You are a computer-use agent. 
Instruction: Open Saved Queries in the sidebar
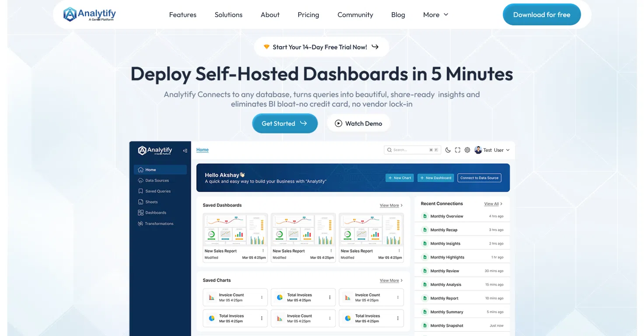coord(157,191)
